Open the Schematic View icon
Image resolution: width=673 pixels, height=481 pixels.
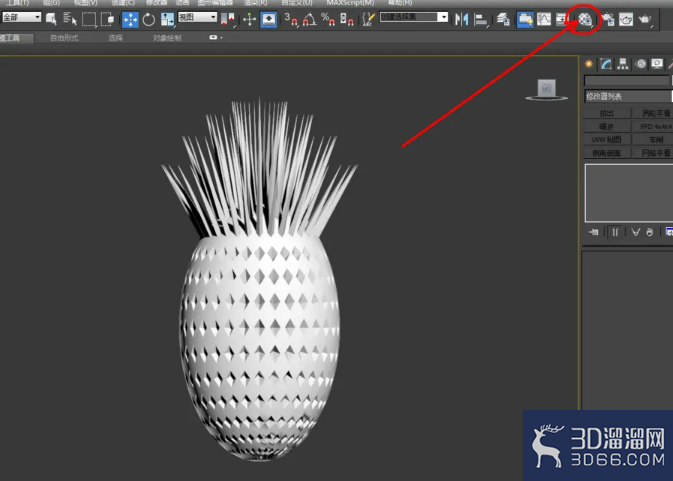coord(561,19)
